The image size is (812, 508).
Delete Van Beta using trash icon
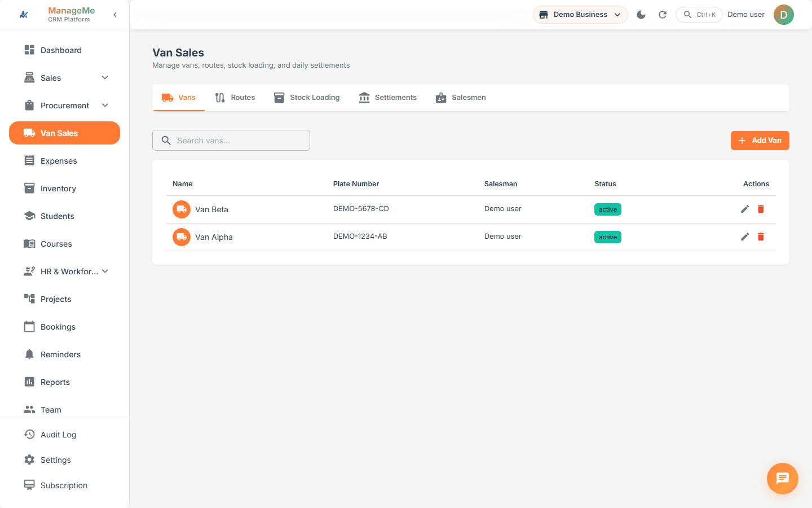tap(761, 209)
